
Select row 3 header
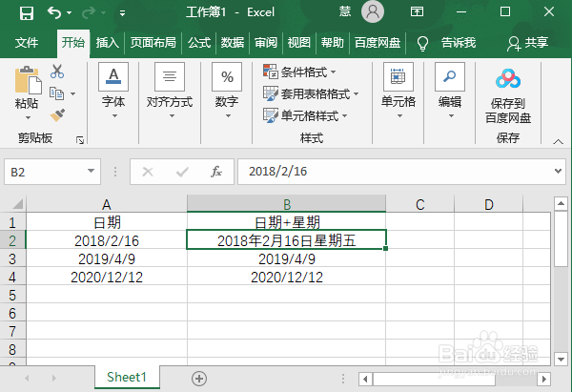(12, 258)
